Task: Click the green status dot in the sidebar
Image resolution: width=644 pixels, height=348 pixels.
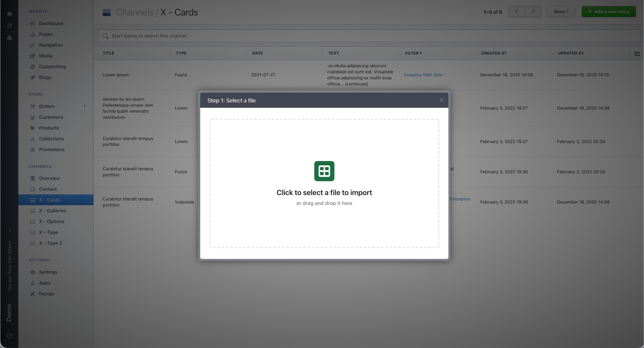Action: [10, 231]
